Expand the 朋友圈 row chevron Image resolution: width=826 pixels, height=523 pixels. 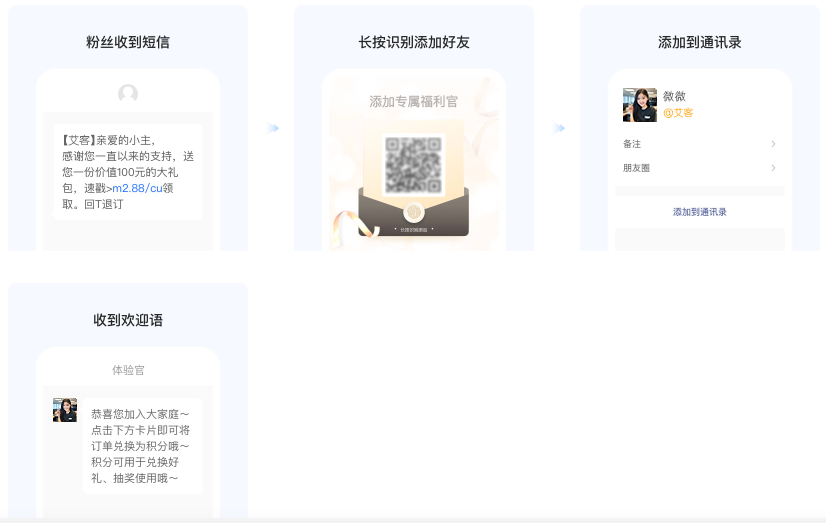point(773,168)
